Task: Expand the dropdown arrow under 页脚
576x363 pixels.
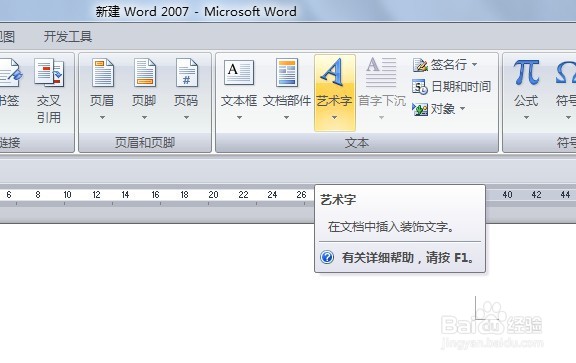Action: (x=144, y=118)
